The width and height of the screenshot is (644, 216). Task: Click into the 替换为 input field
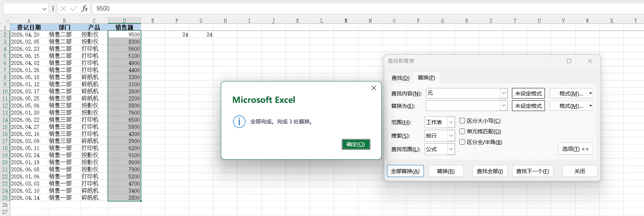(463, 106)
